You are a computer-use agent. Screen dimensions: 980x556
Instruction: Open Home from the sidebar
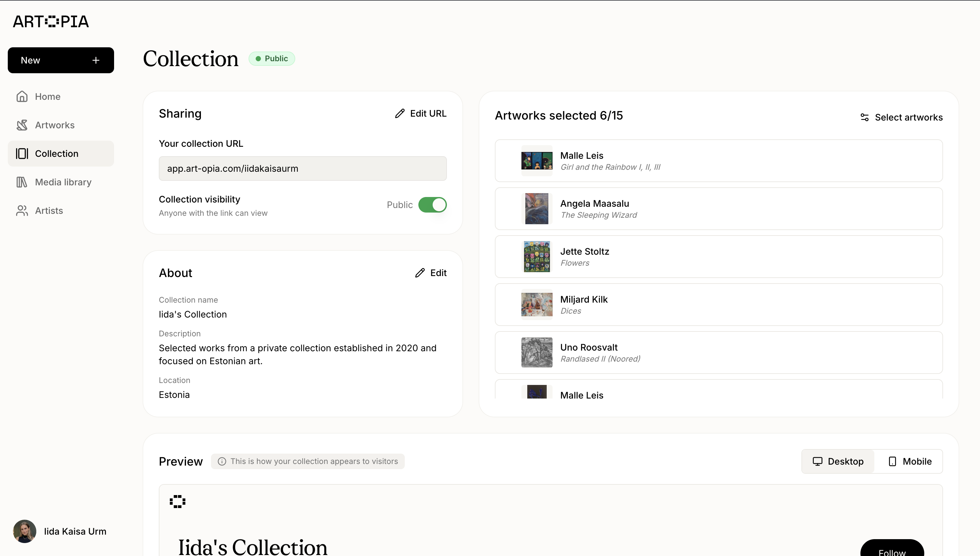click(x=47, y=97)
